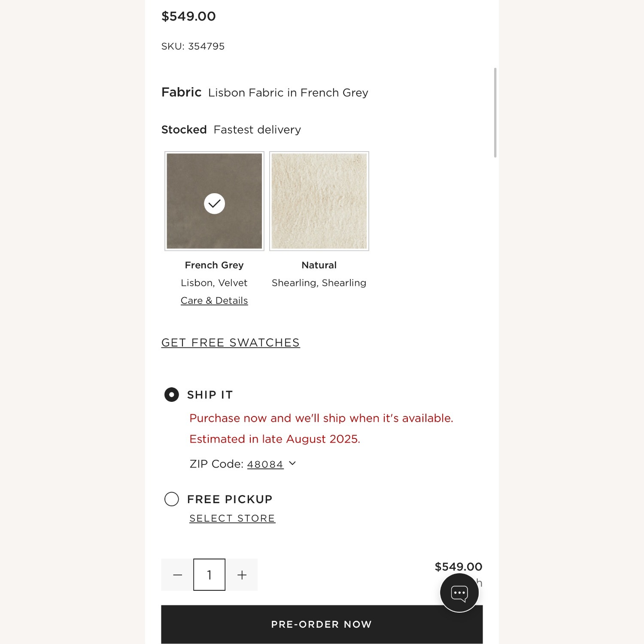Select the SHIP IT radio option

[172, 395]
